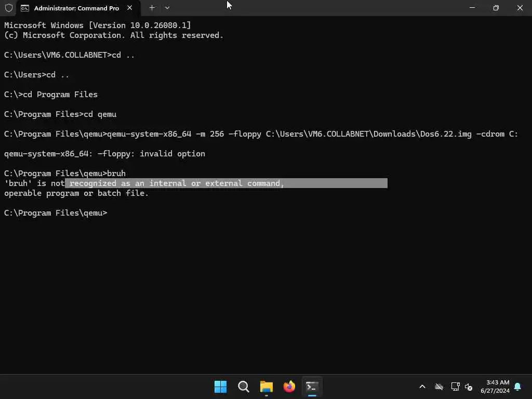Open the clock showing 3:43 AM

[495, 387]
